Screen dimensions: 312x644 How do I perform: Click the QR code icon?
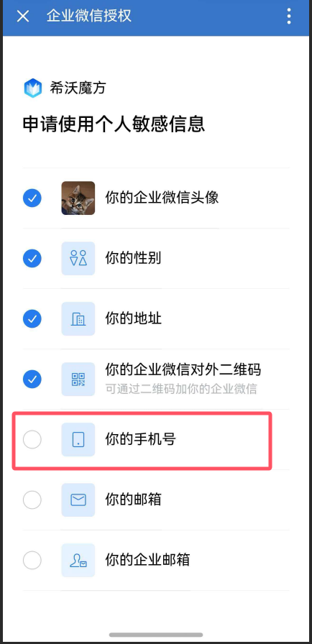[x=78, y=379]
